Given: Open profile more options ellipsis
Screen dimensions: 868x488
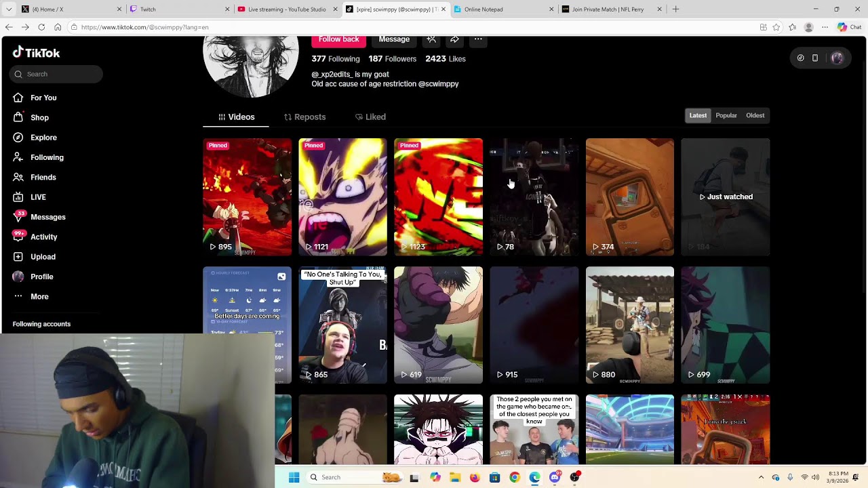Looking at the screenshot, I should click(x=478, y=39).
